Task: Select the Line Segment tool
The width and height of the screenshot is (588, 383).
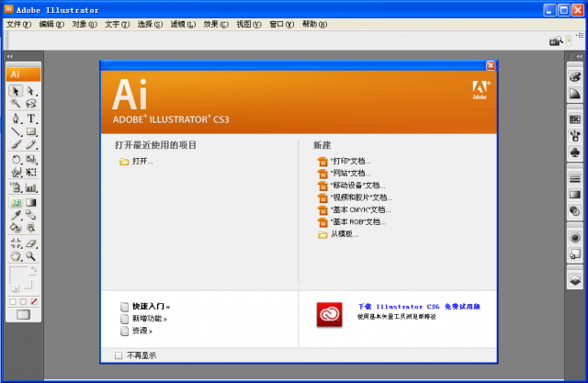Action: pos(16,131)
